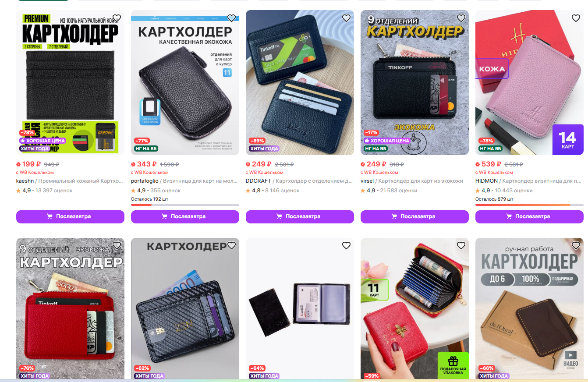Image resolution: width=588 pixels, height=382 pixels.
Task: Open portafoglio Визитница product title link
Action: (201, 181)
